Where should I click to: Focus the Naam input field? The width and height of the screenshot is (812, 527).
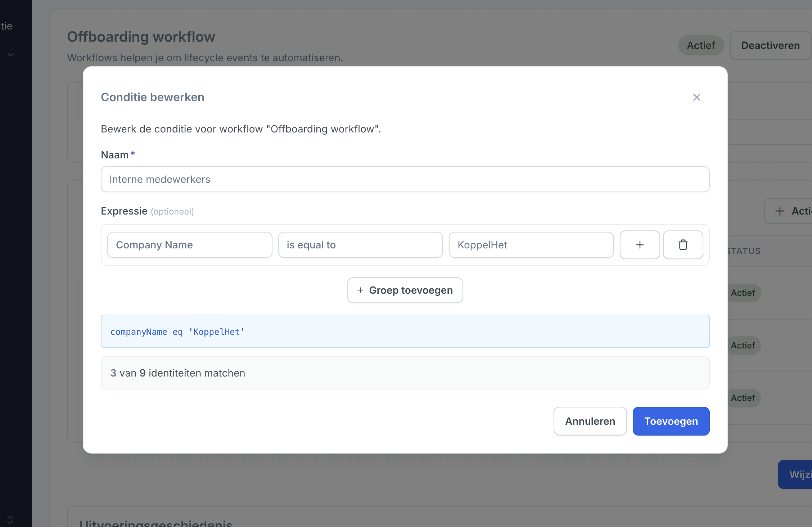(405, 179)
